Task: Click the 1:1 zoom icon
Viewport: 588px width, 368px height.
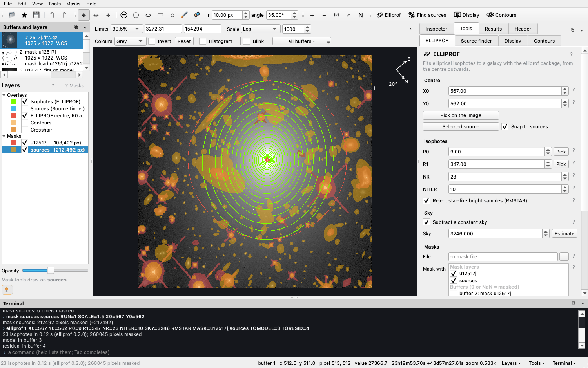Action: tap(336, 15)
